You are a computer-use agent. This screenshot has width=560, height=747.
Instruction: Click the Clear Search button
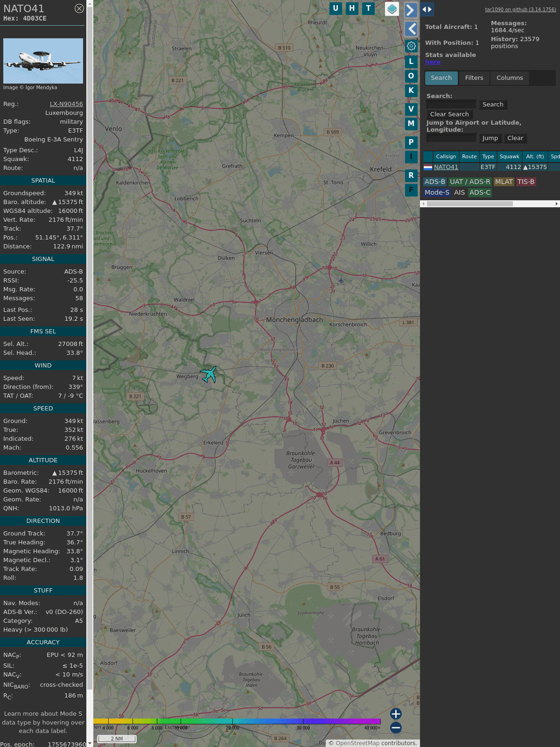tap(449, 114)
